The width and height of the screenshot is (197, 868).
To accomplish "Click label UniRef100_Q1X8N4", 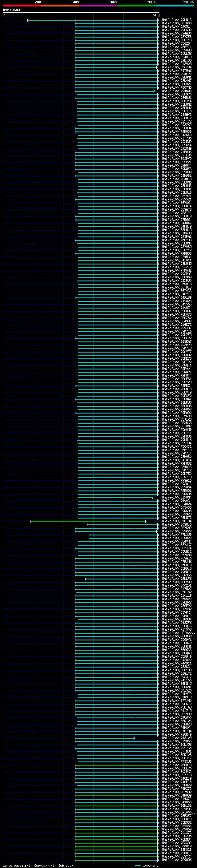I will [177, 497].
